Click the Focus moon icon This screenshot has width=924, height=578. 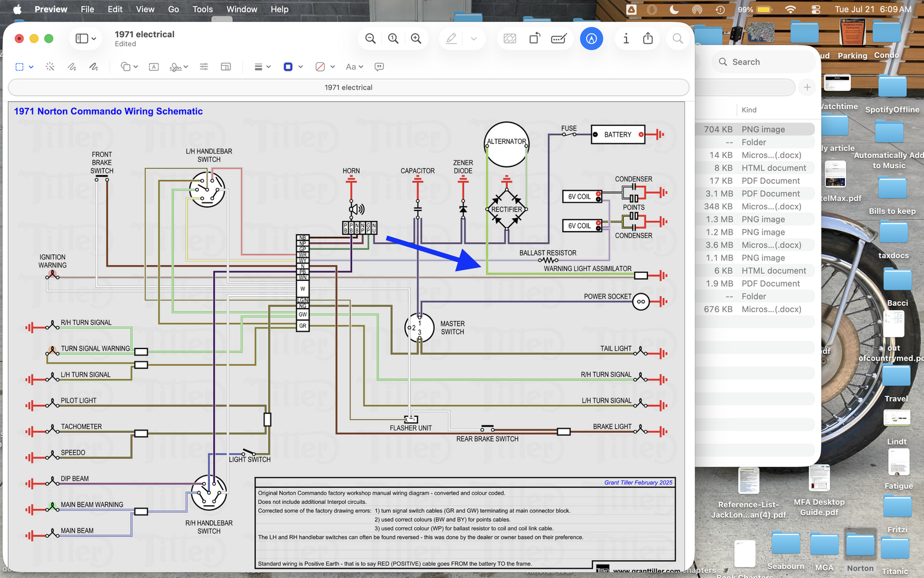[x=674, y=9]
